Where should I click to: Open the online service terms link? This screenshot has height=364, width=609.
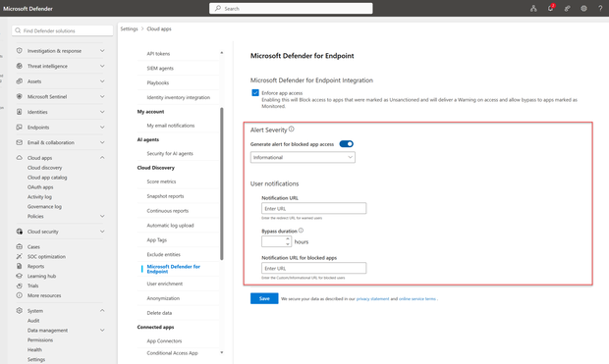(x=417, y=299)
